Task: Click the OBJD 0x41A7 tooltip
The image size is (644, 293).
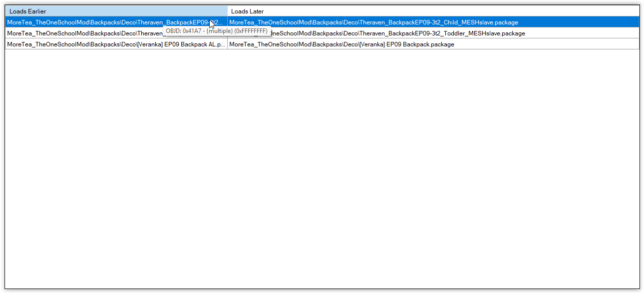Action: click(217, 31)
